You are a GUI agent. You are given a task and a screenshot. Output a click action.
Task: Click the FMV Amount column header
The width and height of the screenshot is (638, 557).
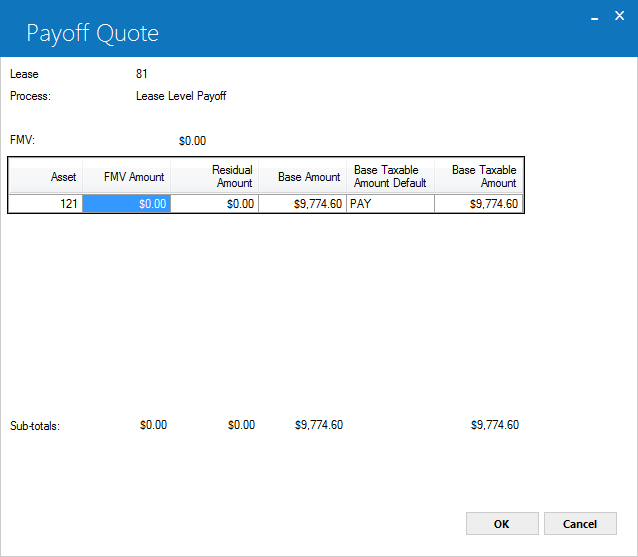[127, 176]
